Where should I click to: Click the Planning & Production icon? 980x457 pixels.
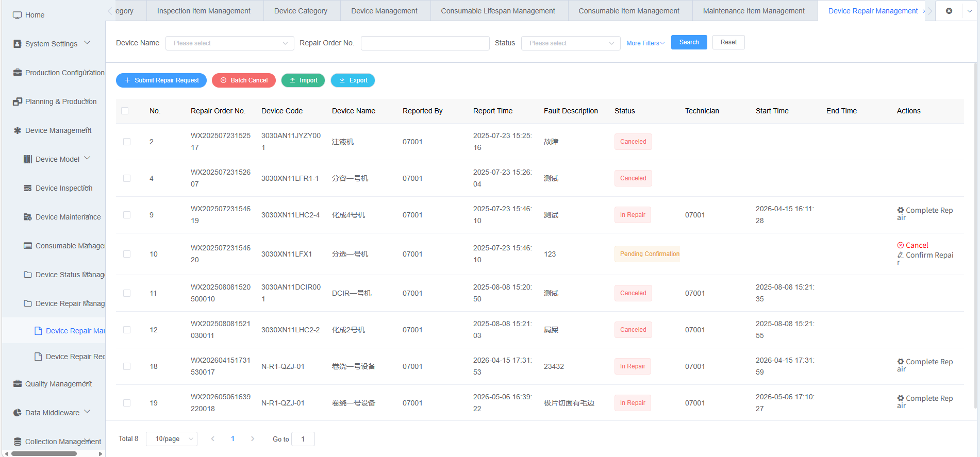tap(18, 101)
